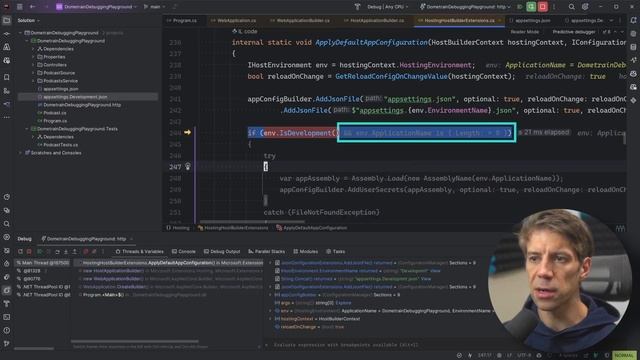The height and width of the screenshot is (360, 640).
Task: Click Rerun icon in Debug toolbar
Action: pyautogui.click(x=20, y=251)
